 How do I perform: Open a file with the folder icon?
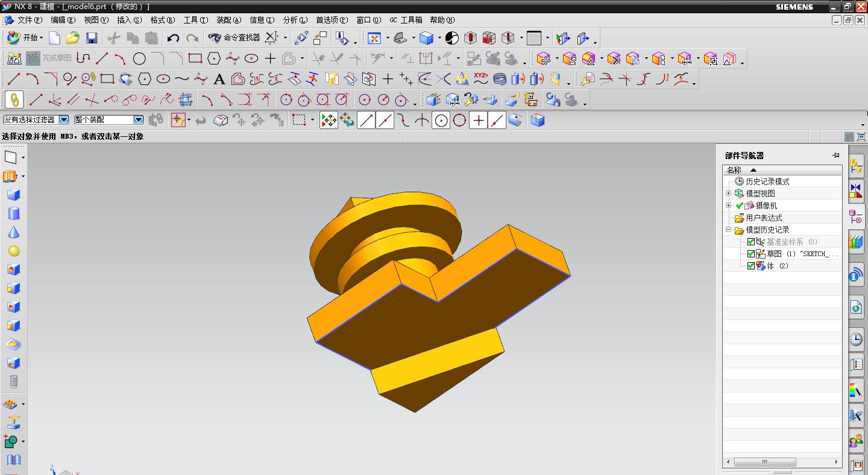[73, 38]
